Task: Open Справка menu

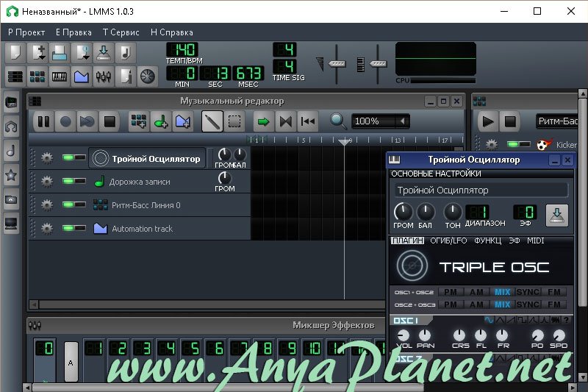Action: tap(172, 32)
